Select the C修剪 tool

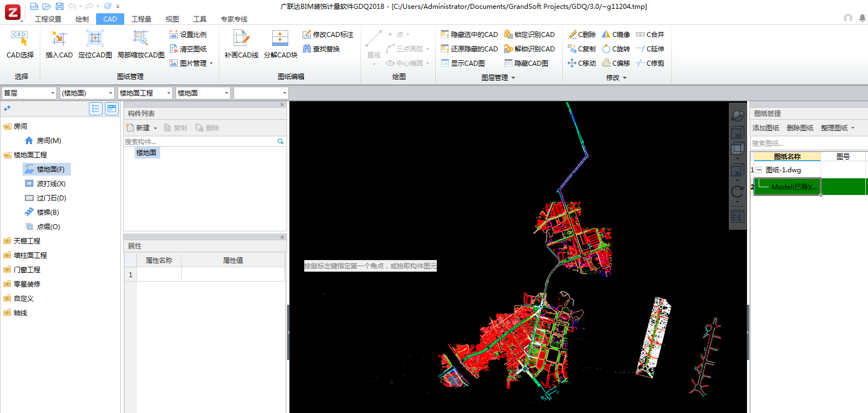(650, 63)
